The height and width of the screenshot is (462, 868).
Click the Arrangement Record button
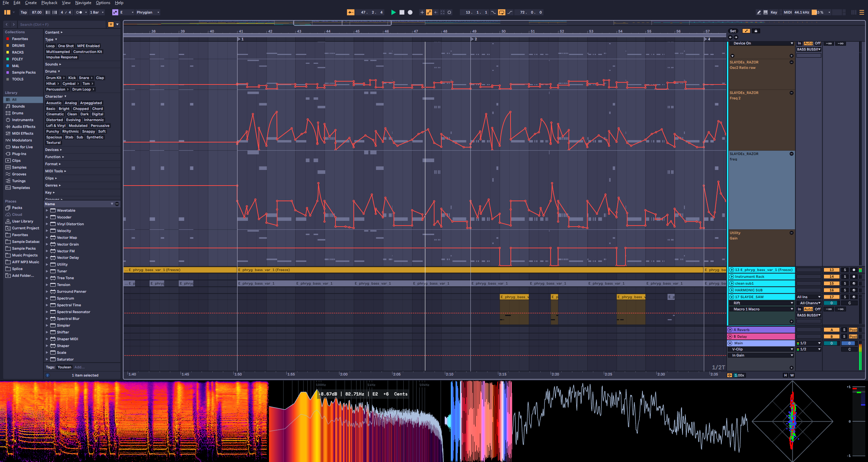pos(410,12)
